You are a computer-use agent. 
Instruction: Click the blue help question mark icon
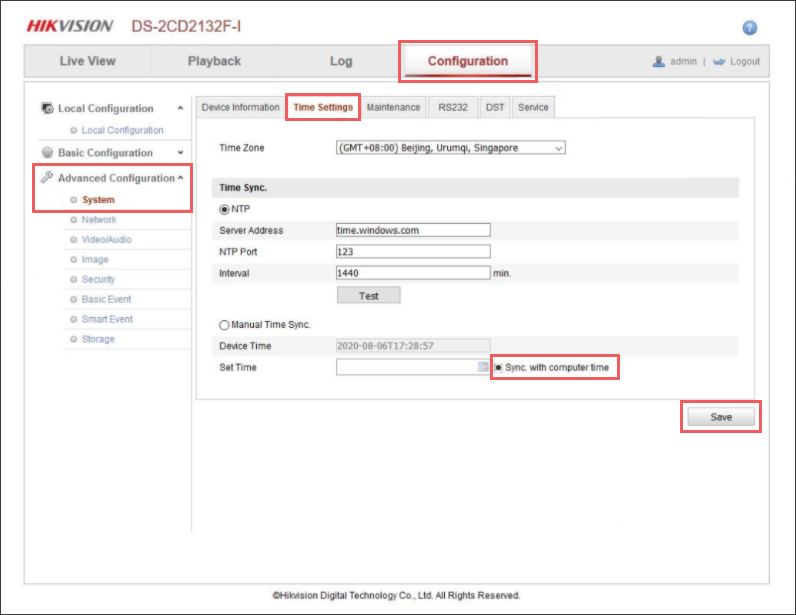pyautogui.click(x=750, y=28)
